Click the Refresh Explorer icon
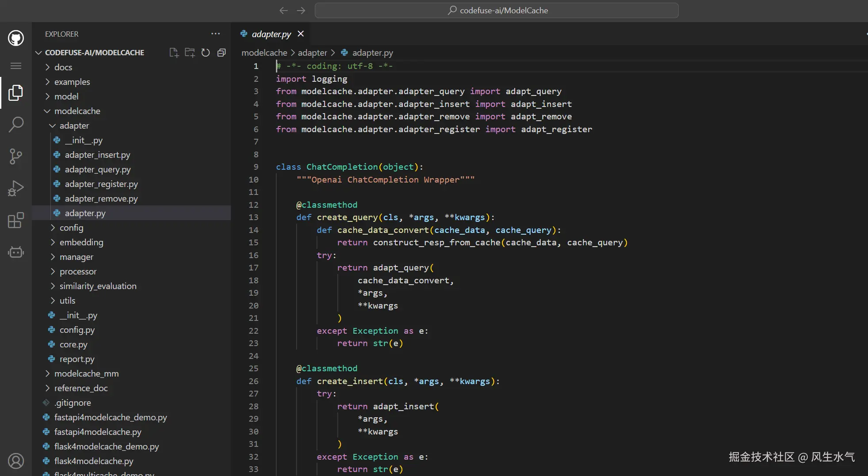The image size is (868, 476). [x=206, y=53]
